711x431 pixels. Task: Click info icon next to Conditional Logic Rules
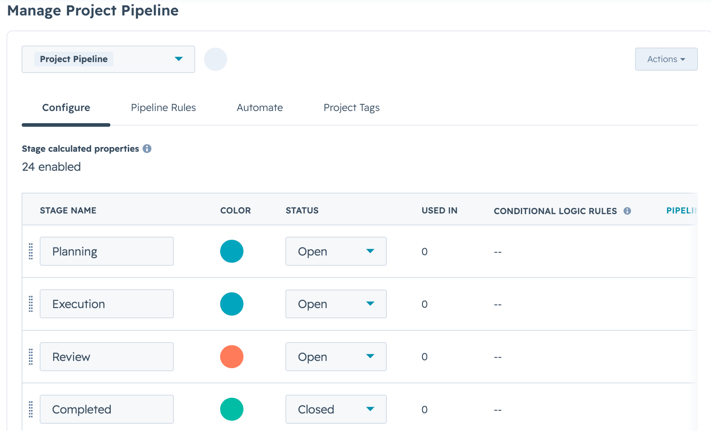tap(627, 211)
